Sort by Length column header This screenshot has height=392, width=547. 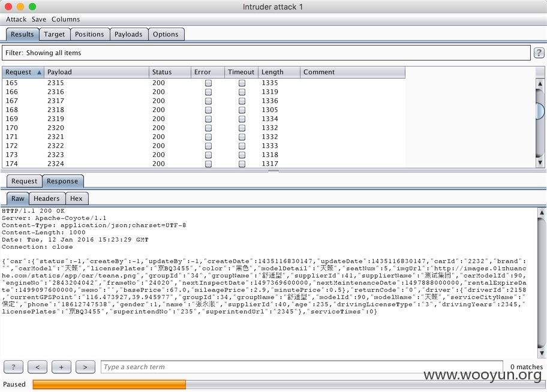point(279,72)
